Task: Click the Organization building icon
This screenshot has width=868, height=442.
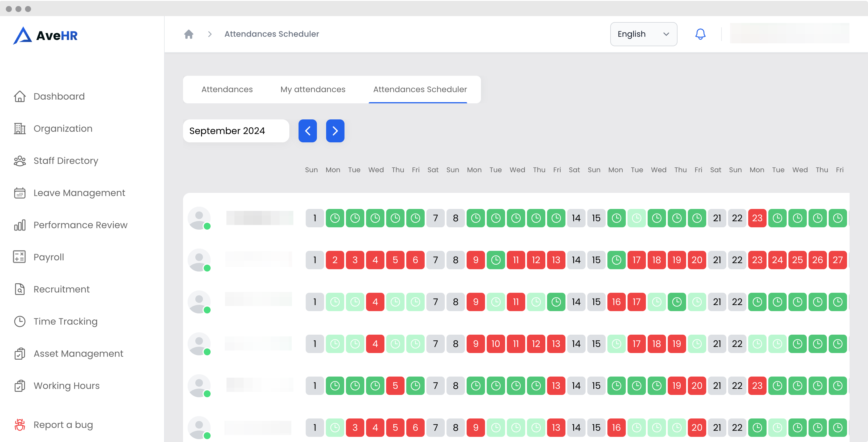Action: tap(20, 128)
